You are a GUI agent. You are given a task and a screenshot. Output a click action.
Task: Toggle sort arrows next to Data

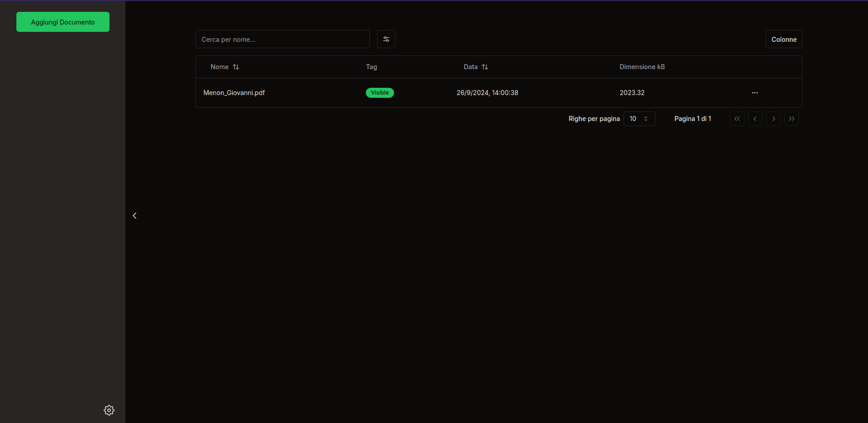[485, 67]
